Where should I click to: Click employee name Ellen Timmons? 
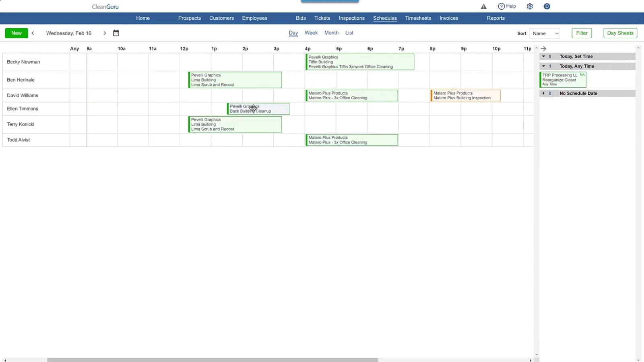tap(23, 109)
